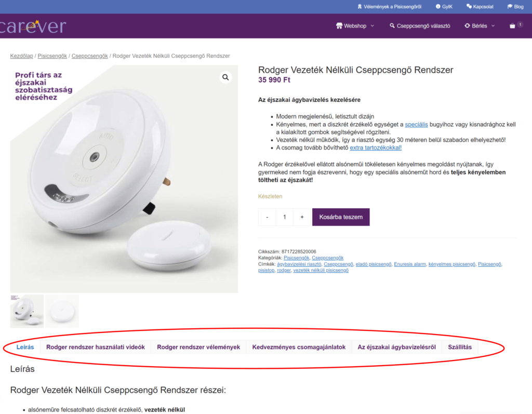This screenshot has width=532, height=414.
Task: Open Vélemények a Pisicsengőről in top bar
Action: click(389, 7)
